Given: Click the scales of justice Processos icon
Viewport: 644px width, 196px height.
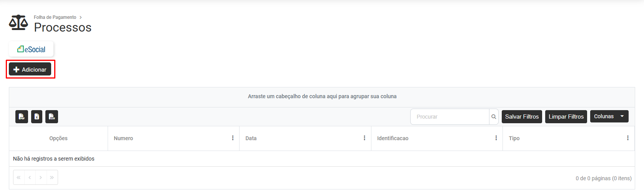Looking at the screenshot, I should point(18,23).
